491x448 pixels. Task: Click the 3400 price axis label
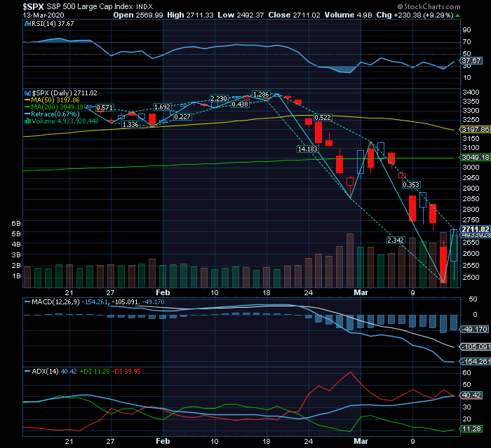(471, 93)
